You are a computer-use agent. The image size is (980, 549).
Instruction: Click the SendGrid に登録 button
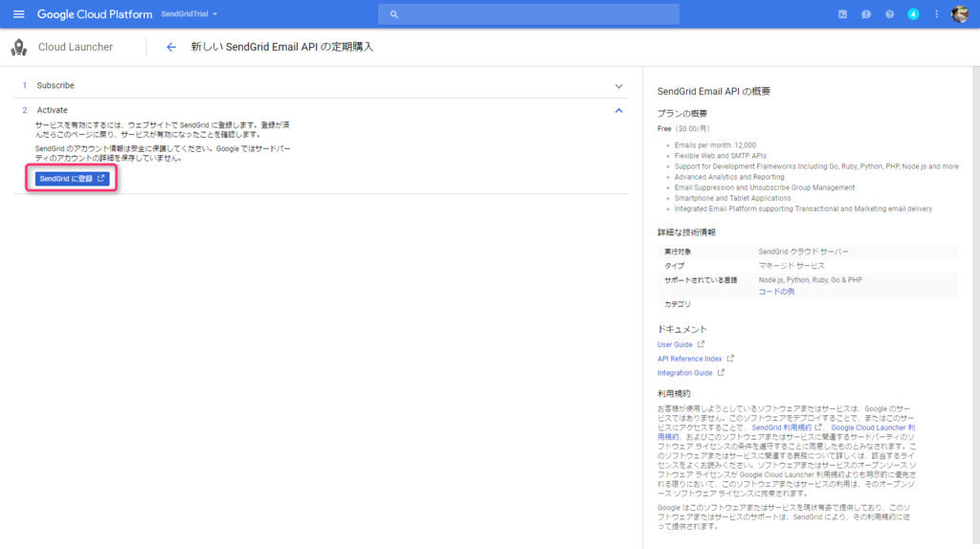(x=72, y=179)
